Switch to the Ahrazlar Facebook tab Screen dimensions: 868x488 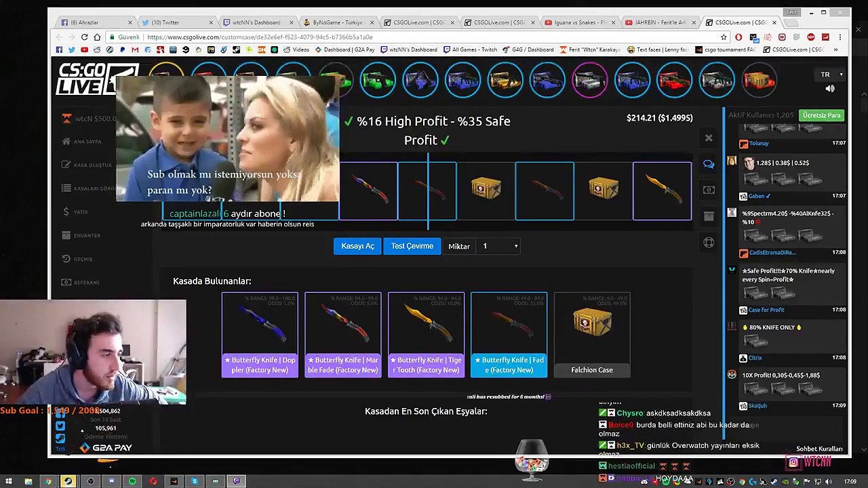pos(94,22)
